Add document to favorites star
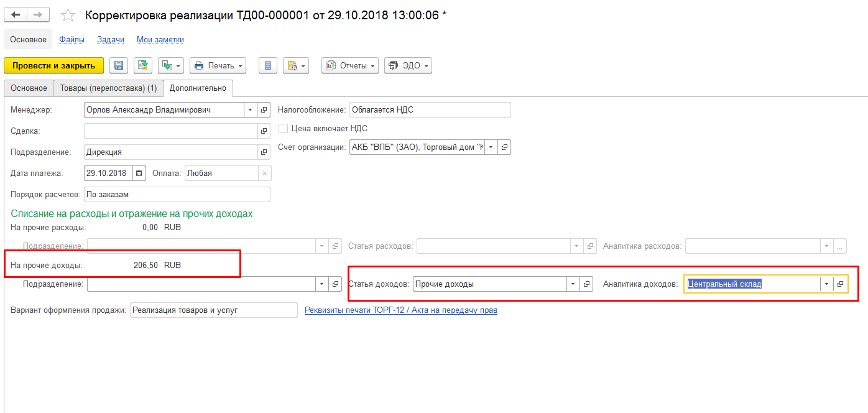The width and height of the screenshot is (868, 413). (x=68, y=16)
